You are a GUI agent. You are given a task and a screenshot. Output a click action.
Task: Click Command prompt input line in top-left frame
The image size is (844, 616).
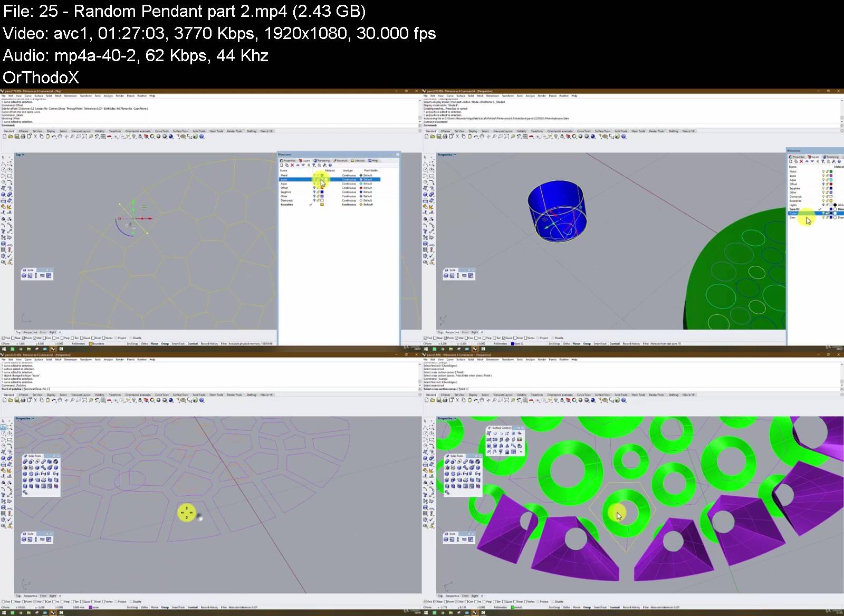click(210, 126)
